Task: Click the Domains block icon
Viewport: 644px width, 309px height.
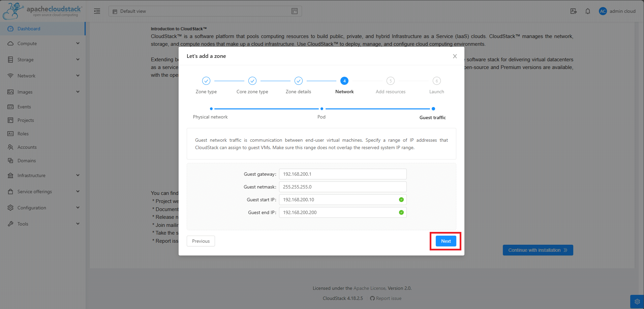Action: click(x=10, y=161)
